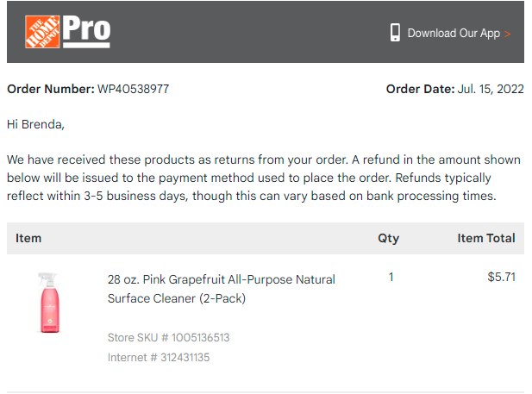Click the quantity value 1
The image size is (532, 394).
pyautogui.click(x=391, y=277)
